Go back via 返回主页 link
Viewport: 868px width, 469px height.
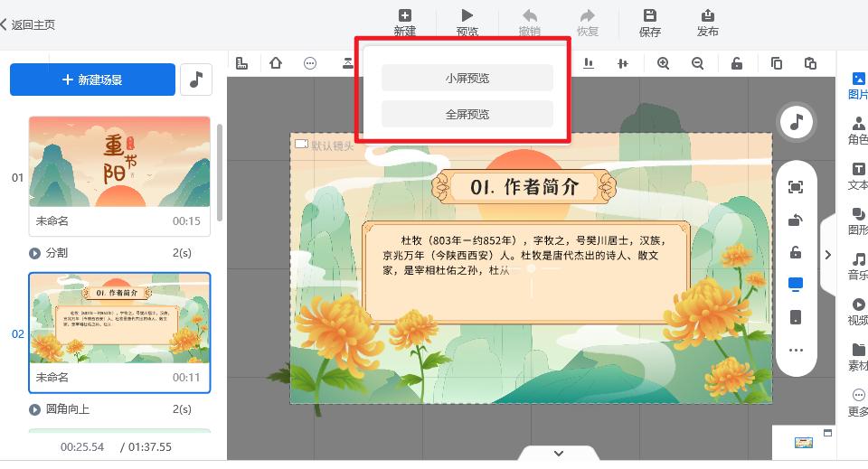click(x=28, y=24)
